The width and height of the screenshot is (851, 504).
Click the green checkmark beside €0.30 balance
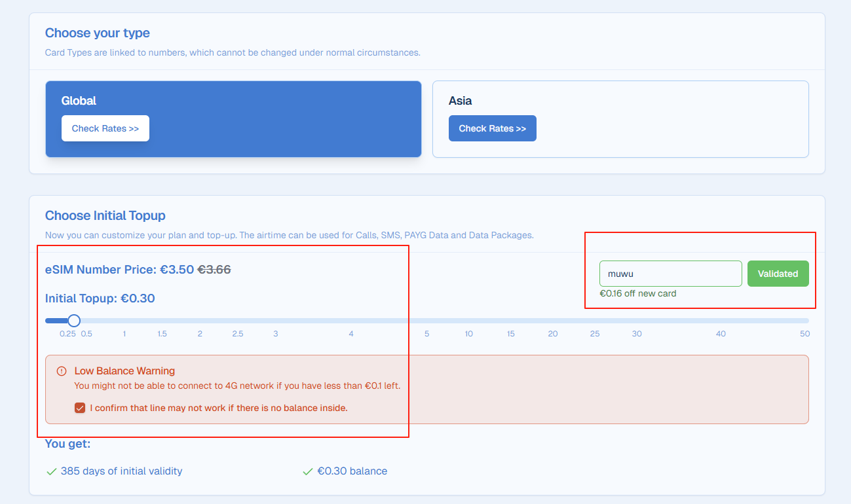pyautogui.click(x=307, y=471)
